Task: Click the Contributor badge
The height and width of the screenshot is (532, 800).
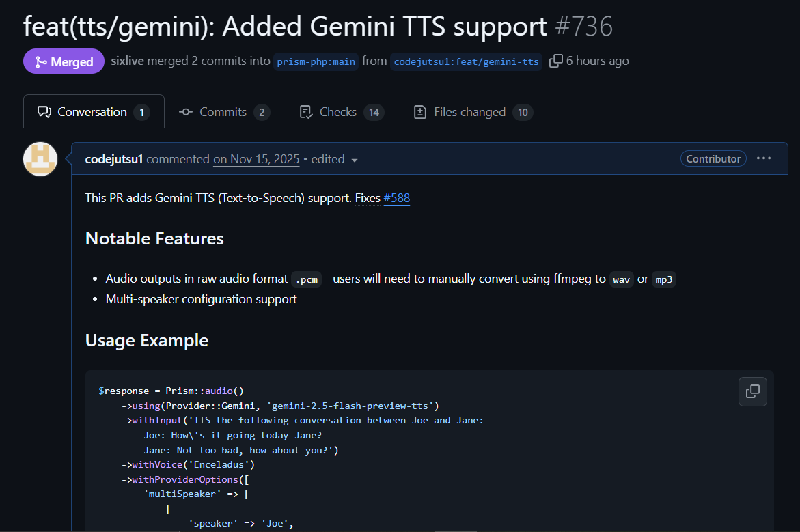Action: 713,158
